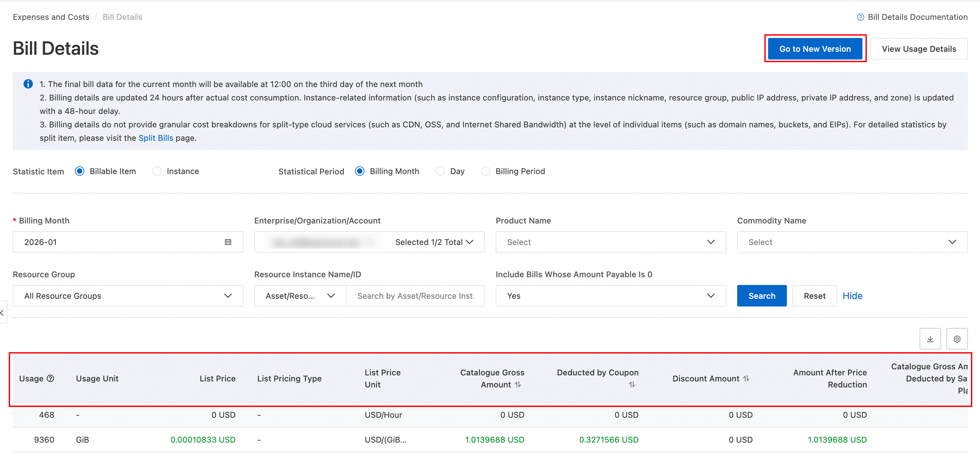Expand the collapsed left sidebar arrow
The width and height of the screenshot is (980, 453).
point(2,313)
